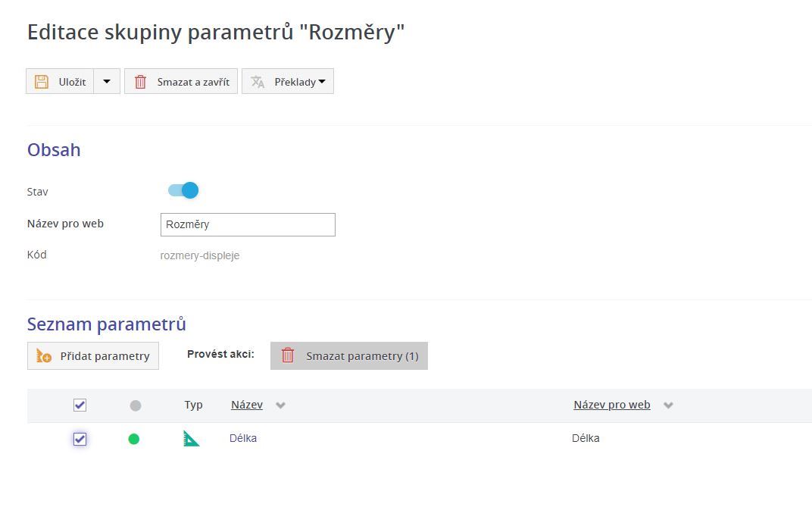Viewport: 812px width, 526px height.
Task: Click the Přidat parametry add icon
Action: point(44,356)
